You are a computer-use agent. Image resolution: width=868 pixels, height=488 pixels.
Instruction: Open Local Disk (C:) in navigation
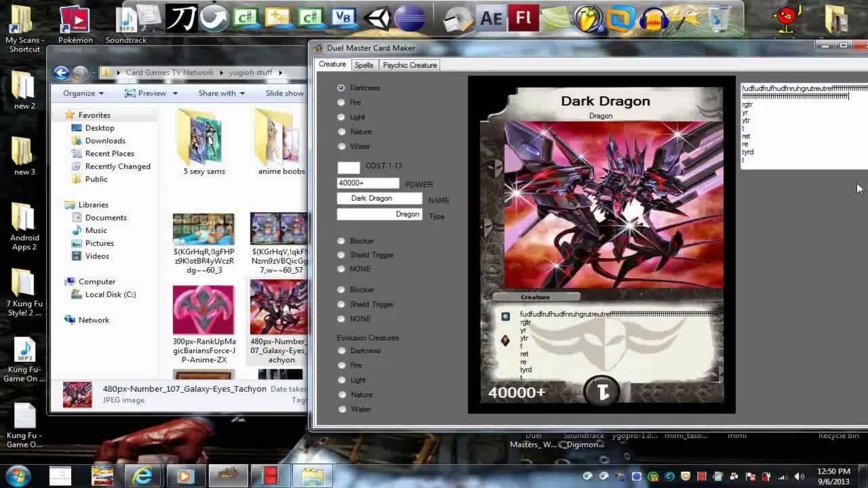point(111,294)
